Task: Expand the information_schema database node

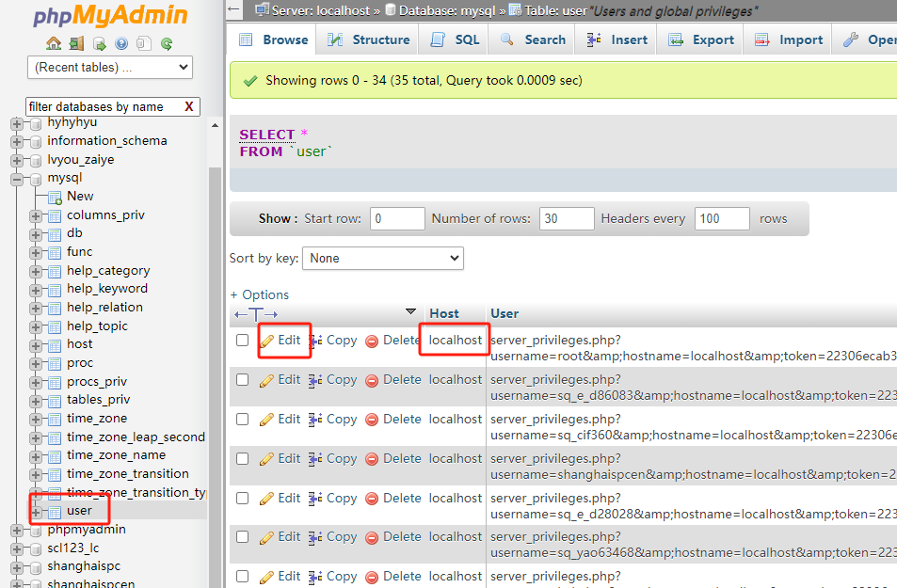Action: pos(16,141)
